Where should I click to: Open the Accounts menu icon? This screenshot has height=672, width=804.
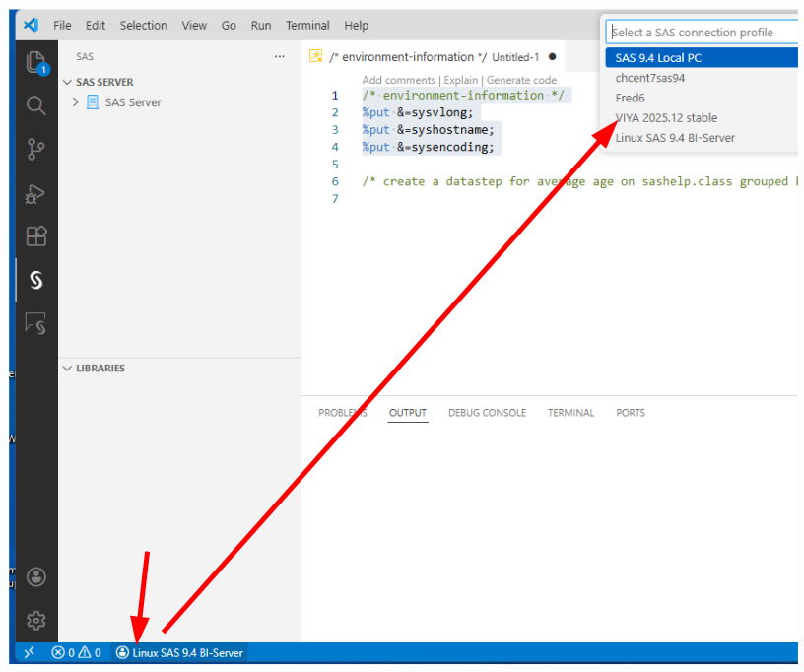pyautogui.click(x=36, y=577)
